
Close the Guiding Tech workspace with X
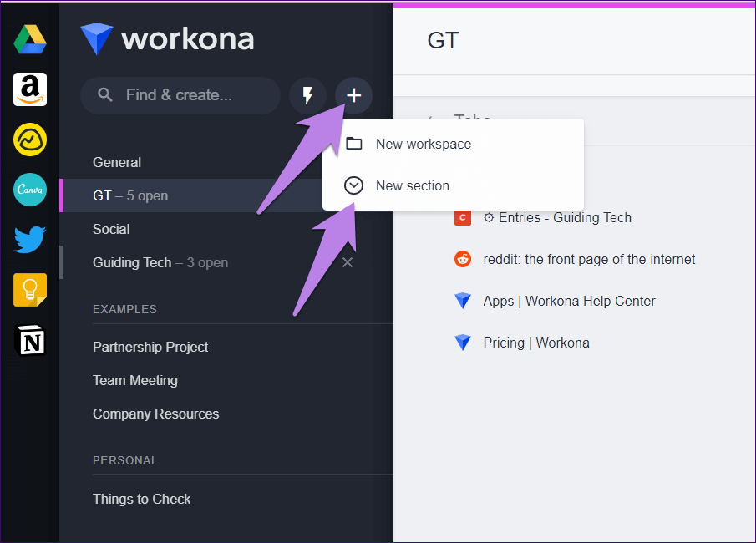pyautogui.click(x=348, y=262)
